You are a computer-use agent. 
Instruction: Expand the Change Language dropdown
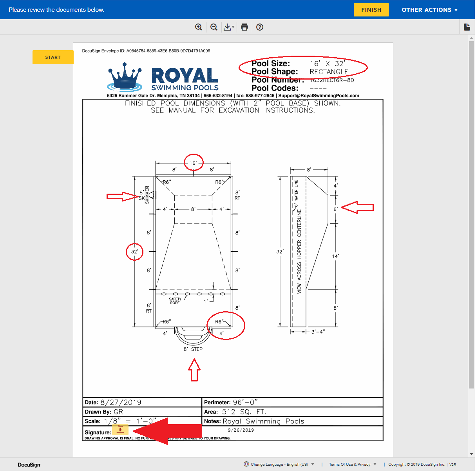[x=312, y=464]
